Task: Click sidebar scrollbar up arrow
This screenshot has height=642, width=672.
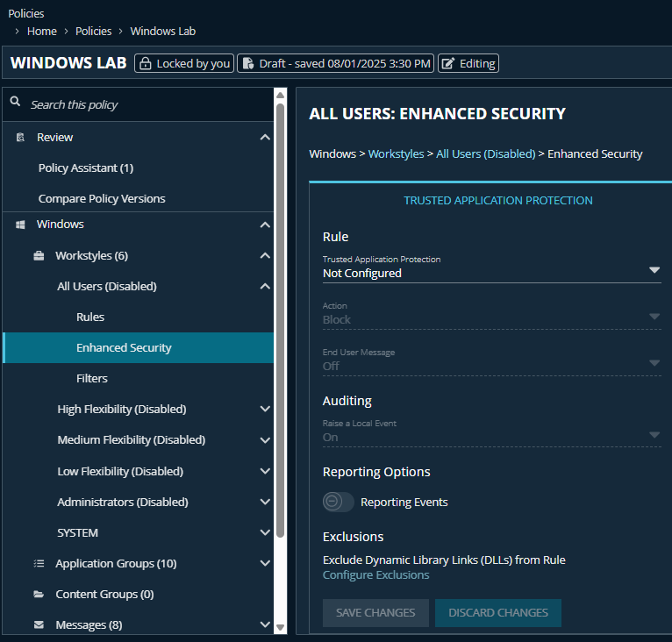Action: 280,95
